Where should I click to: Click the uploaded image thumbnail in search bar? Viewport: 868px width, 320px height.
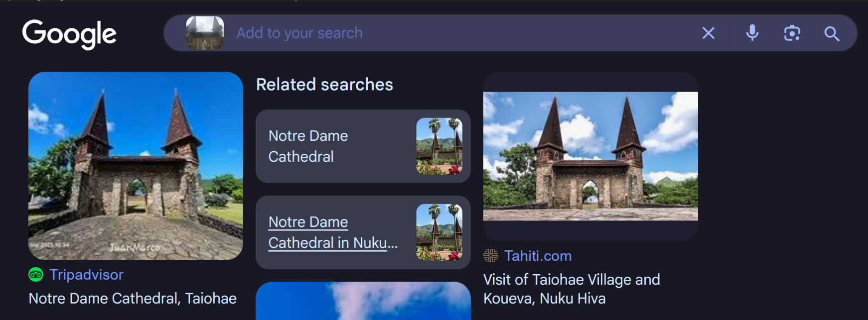click(x=205, y=33)
